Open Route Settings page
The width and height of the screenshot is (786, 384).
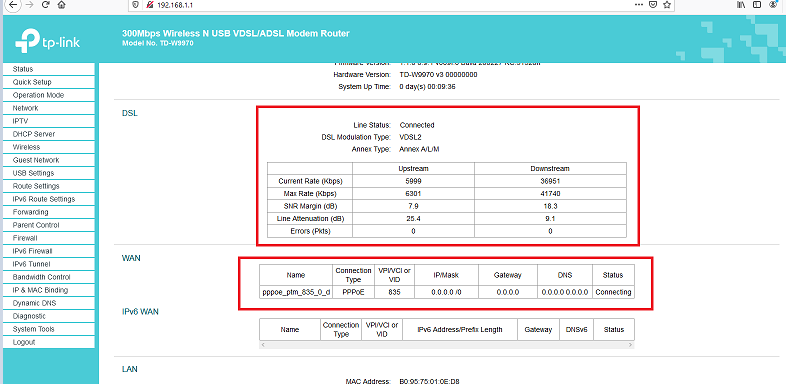(x=49, y=186)
